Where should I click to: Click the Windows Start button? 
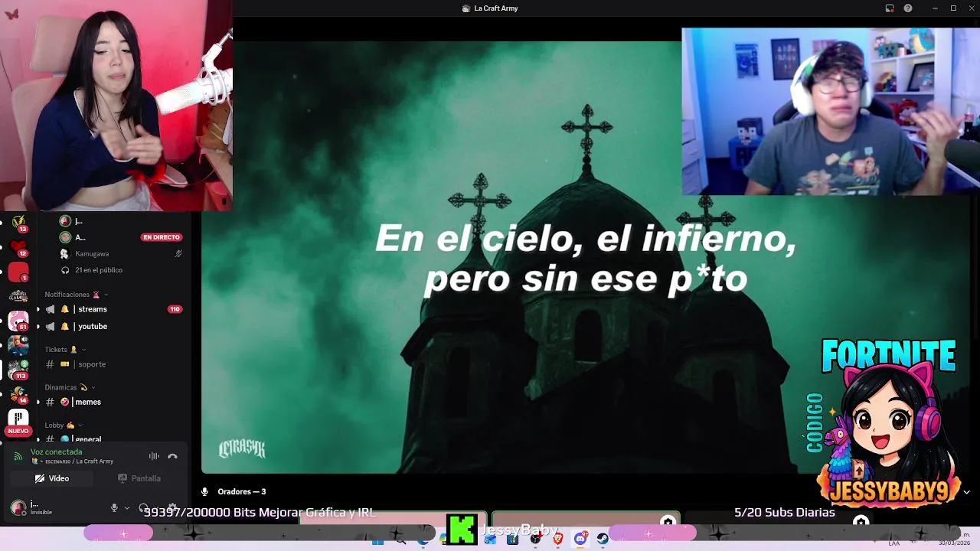click(377, 540)
